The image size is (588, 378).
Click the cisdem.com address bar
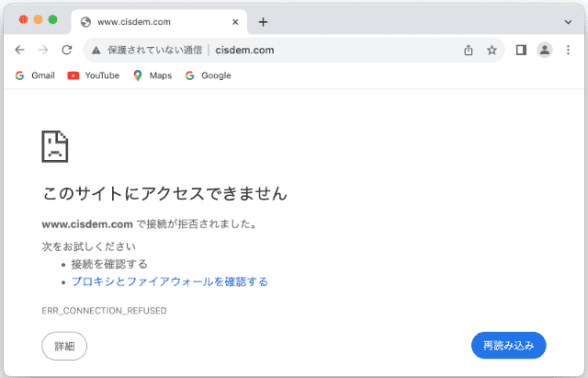click(x=322, y=51)
